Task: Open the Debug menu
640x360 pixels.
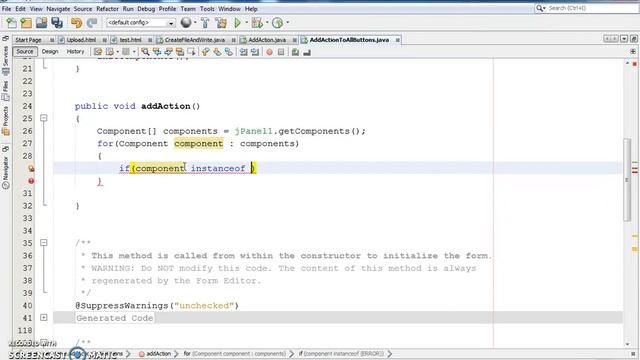Action: [146, 9]
